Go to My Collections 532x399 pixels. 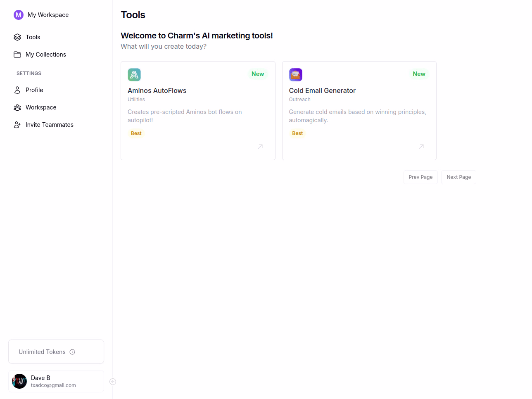[x=45, y=55]
